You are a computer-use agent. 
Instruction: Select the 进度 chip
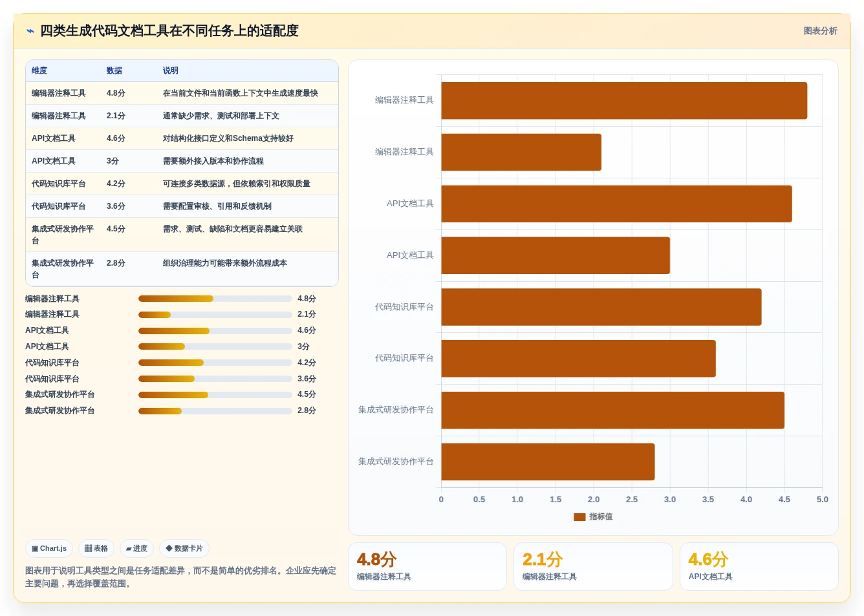(x=136, y=548)
